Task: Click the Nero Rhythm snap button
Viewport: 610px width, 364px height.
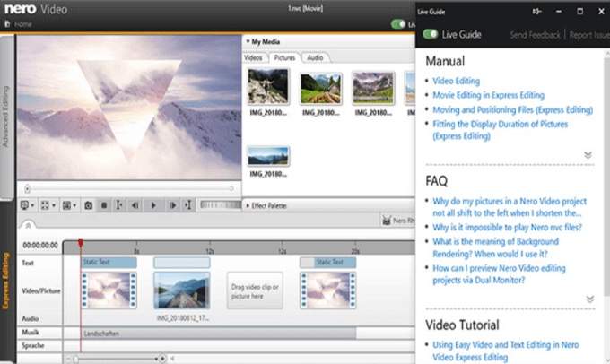Action: tap(397, 221)
